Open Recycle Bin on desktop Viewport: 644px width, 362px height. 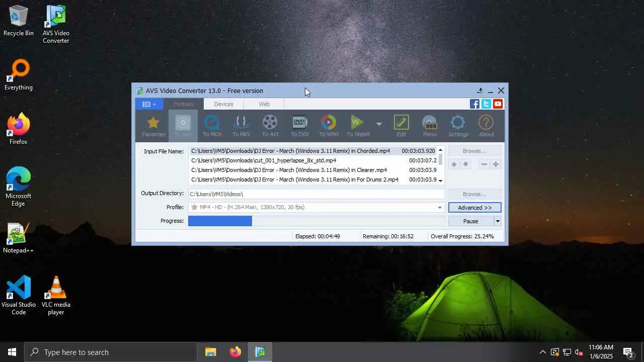pos(19,21)
